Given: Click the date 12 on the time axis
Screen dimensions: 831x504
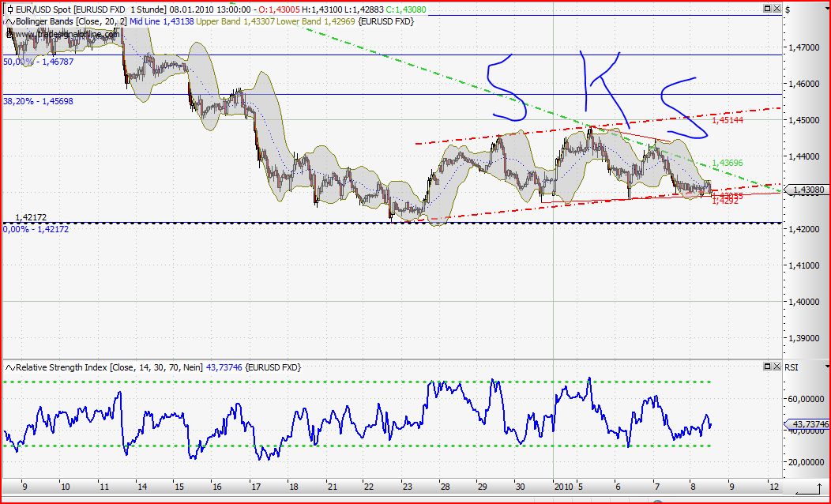Looking at the screenshot, I should point(773,487).
